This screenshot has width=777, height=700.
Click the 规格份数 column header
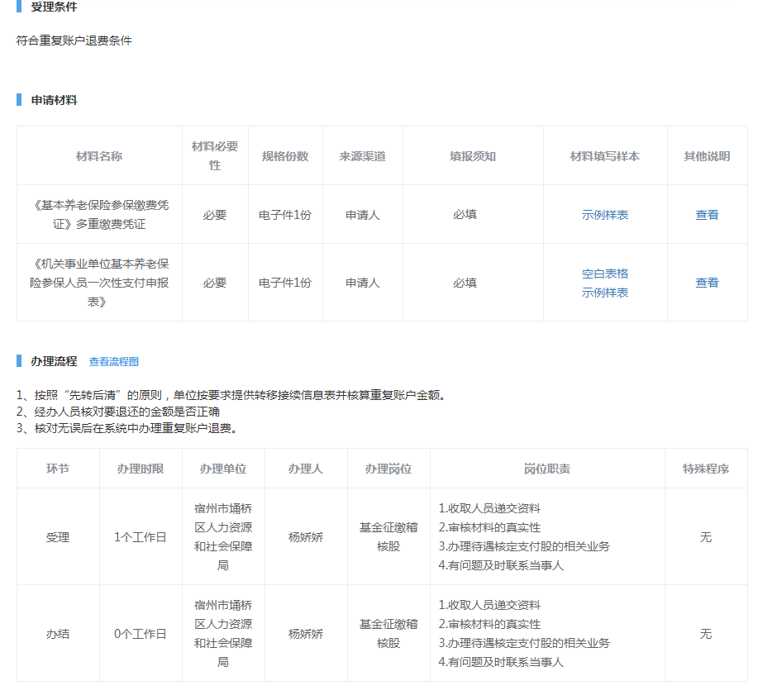click(285, 156)
